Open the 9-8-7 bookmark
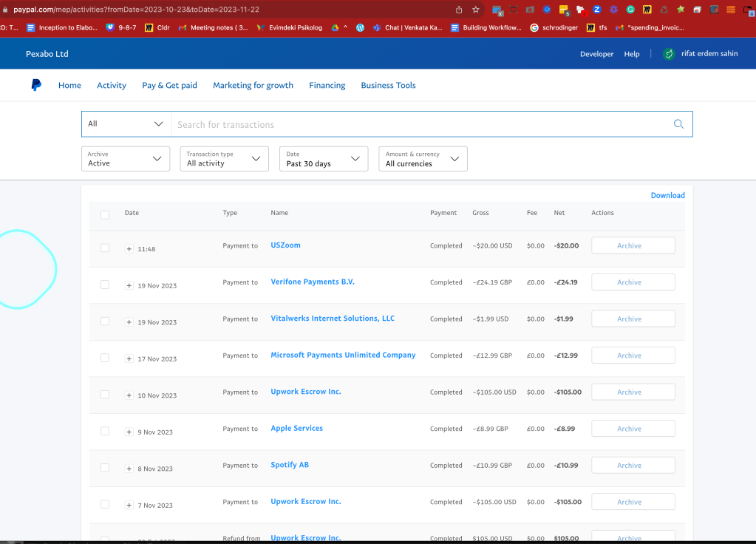Image resolution: width=756 pixels, height=544 pixels. 121,28
